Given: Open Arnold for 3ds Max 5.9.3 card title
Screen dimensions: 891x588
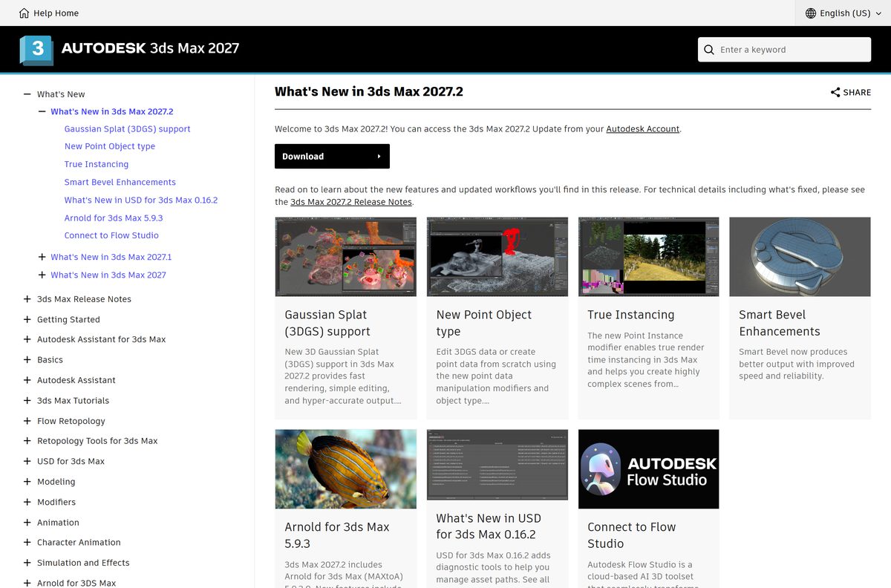Looking at the screenshot, I should [x=337, y=535].
